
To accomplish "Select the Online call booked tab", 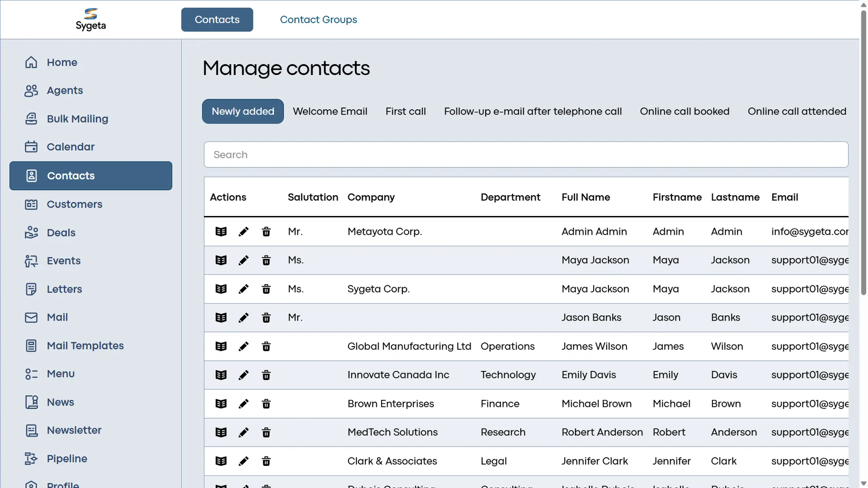I will 684,111.
